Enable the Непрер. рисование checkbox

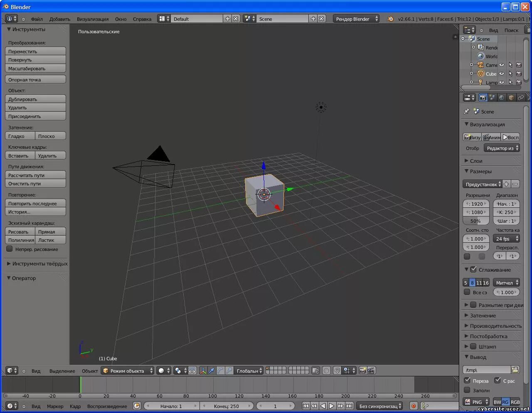pos(10,249)
